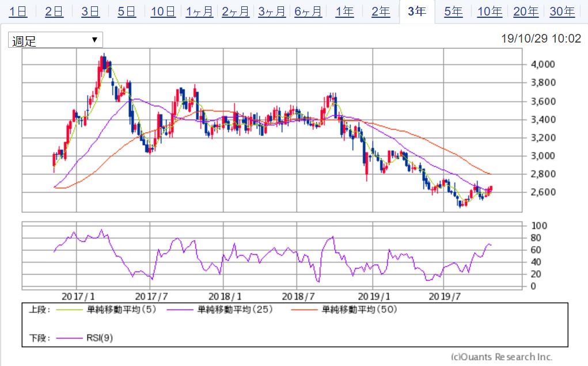The width and height of the screenshot is (588, 366).
Task: Click the 単純移動平均(25) legend entry
Action: (x=235, y=310)
